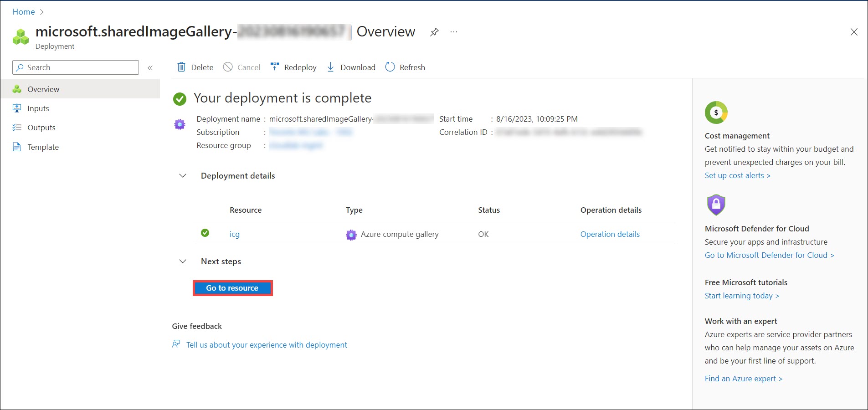Click the pin to dashboard icon
Image resolution: width=868 pixels, height=410 pixels.
pyautogui.click(x=434, y=32)
